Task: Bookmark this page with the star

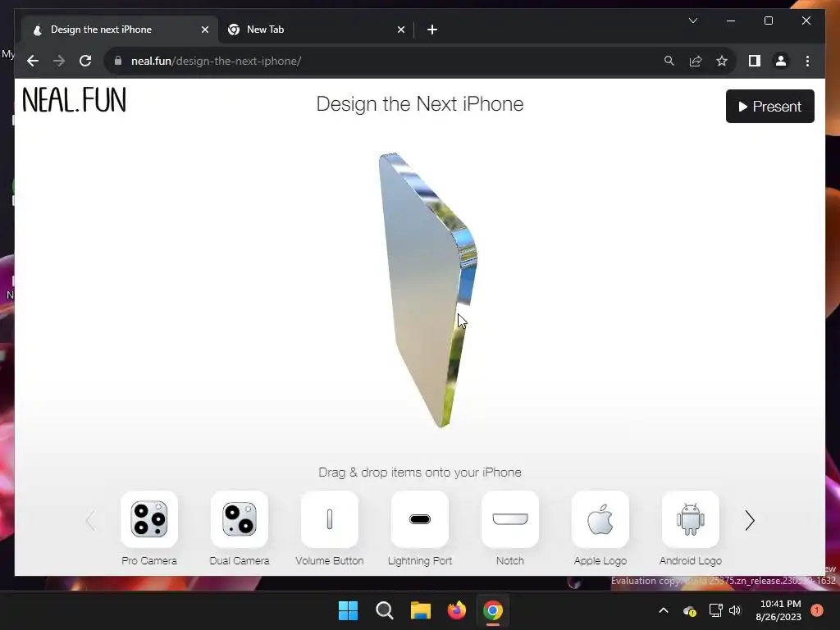Action: tap(722, 61)
